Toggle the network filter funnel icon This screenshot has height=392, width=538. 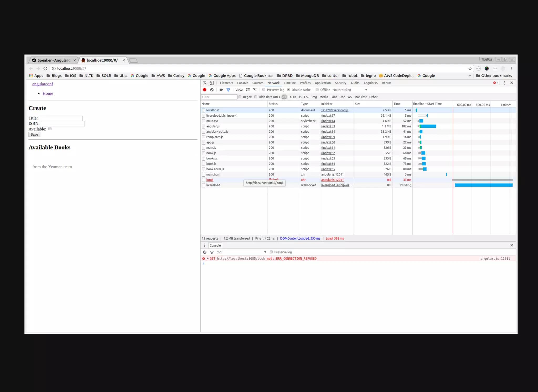228,90
